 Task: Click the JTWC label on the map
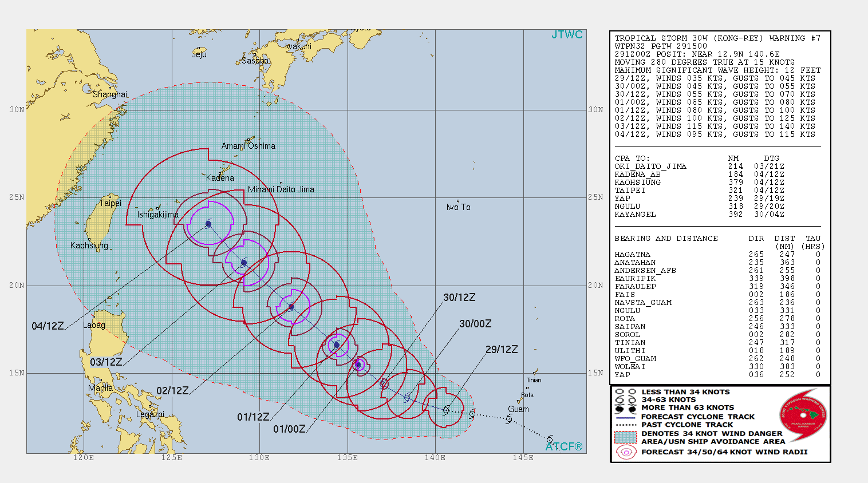567,35
